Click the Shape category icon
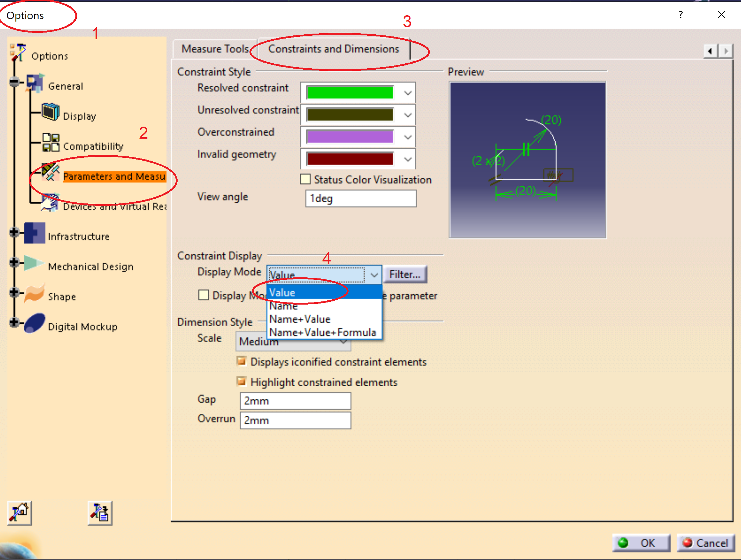 coord(34,293)
